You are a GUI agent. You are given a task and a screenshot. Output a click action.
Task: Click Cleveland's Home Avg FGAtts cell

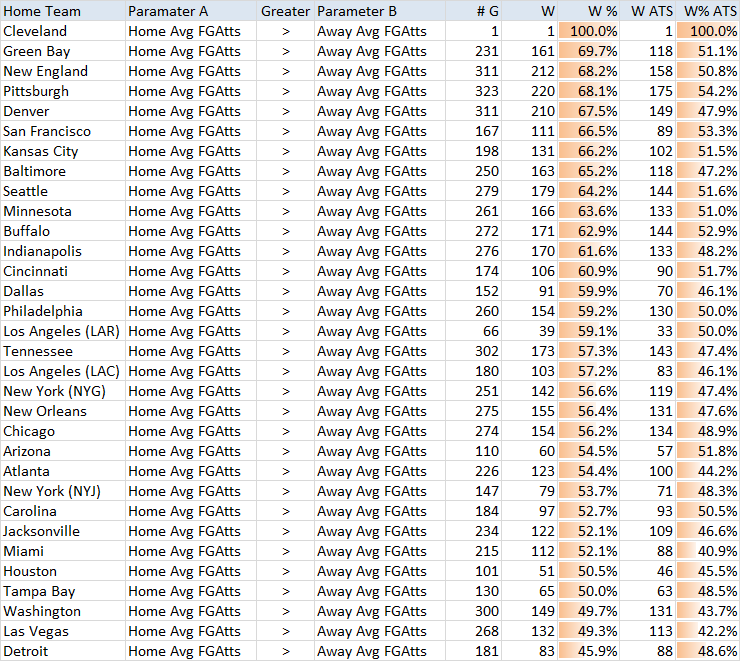coord(191,31)
